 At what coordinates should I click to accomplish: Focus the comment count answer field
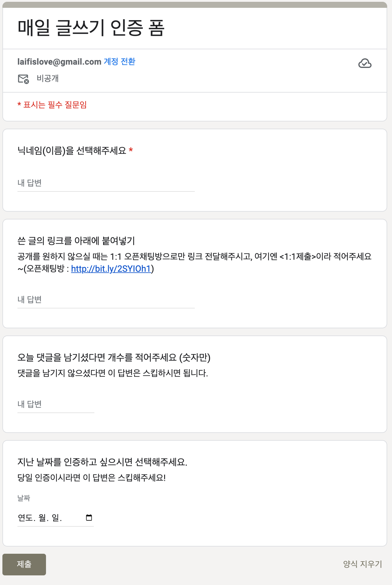point(56,404)
